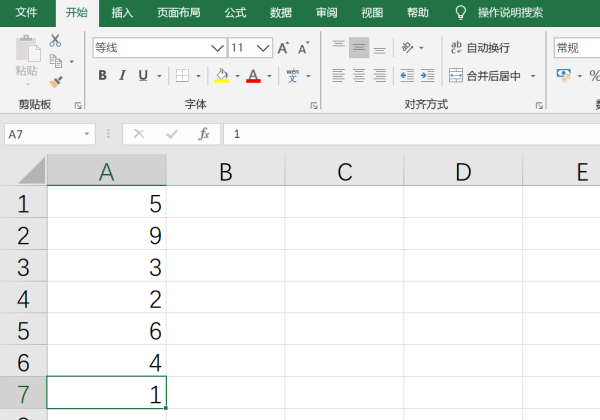
Task: Click the text Orientation icon
Action: pos(407,48)
